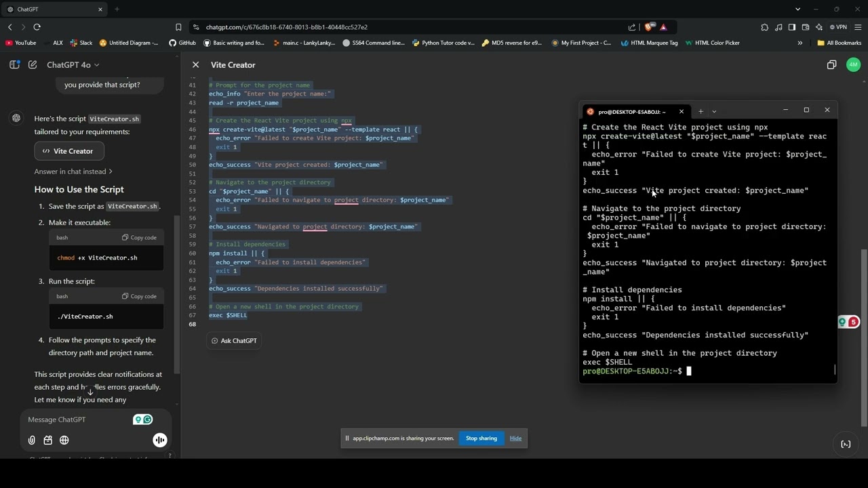Open the Slack bookmark
This screenshot has height=488, width=868.
[81, 43]
